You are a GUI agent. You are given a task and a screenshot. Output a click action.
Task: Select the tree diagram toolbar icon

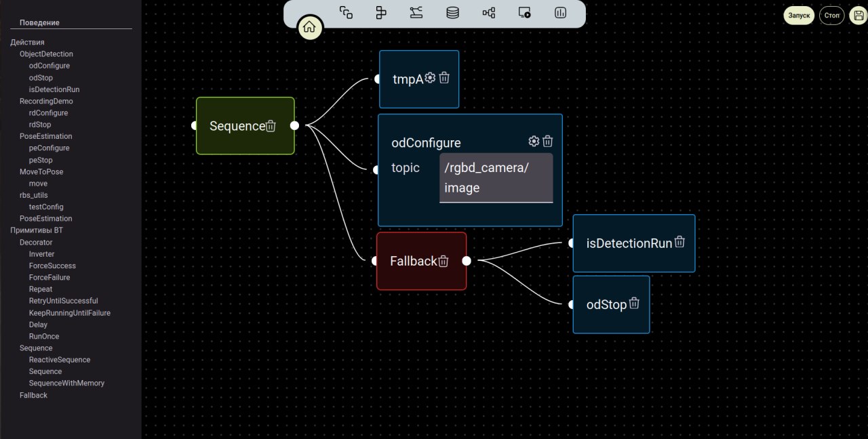pyautogui.click(x=488, y=13)
